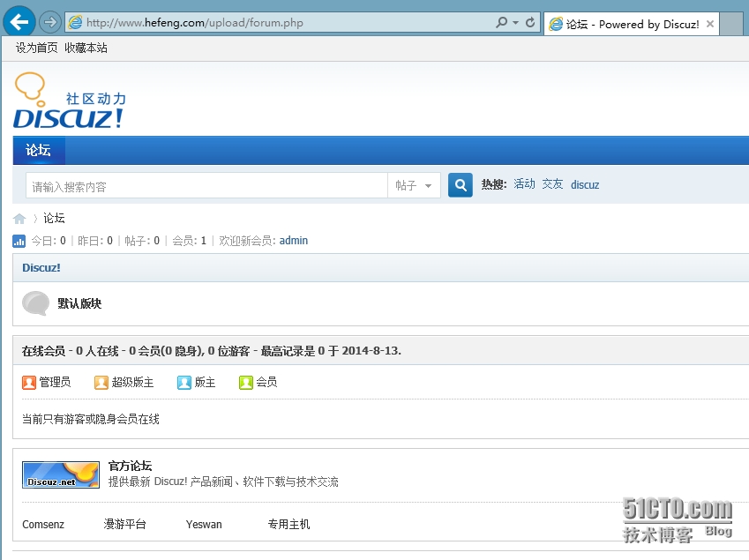Image resolution: width=749 pixels, height=560 pixels.
Task: Open the 默认版块 forum board
Action: 79,303
